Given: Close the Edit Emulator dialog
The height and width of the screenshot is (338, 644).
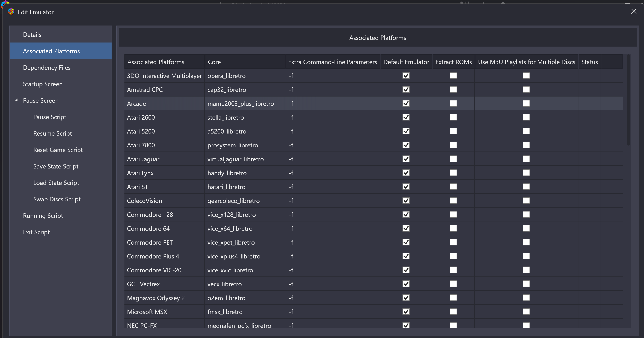Looking at the screenshot, I should 634,11.
